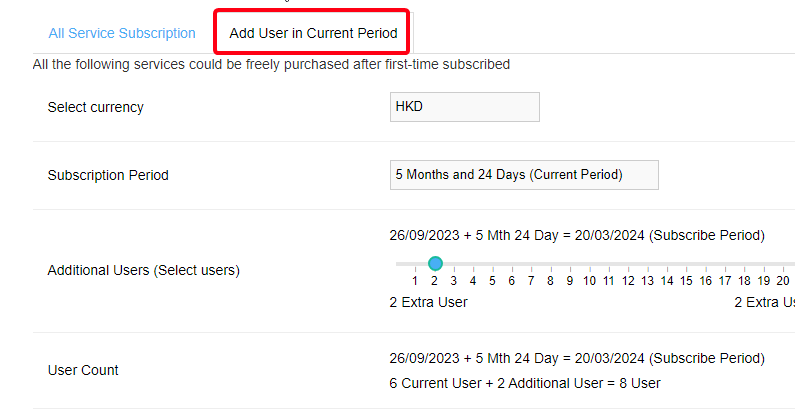Screen dimensions: 795x417
Task: Select the Add User in Current Period tab
Action: [313, 33]
